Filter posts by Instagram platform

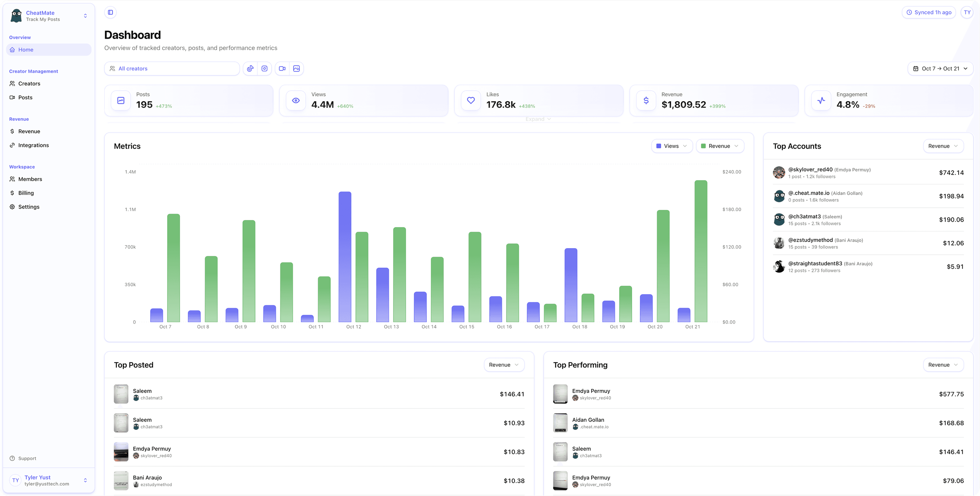[265, 68]
